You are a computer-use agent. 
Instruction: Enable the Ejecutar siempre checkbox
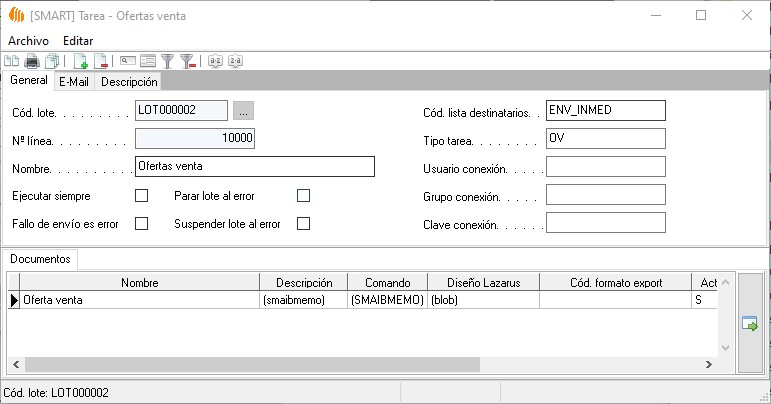coord(141,195)
